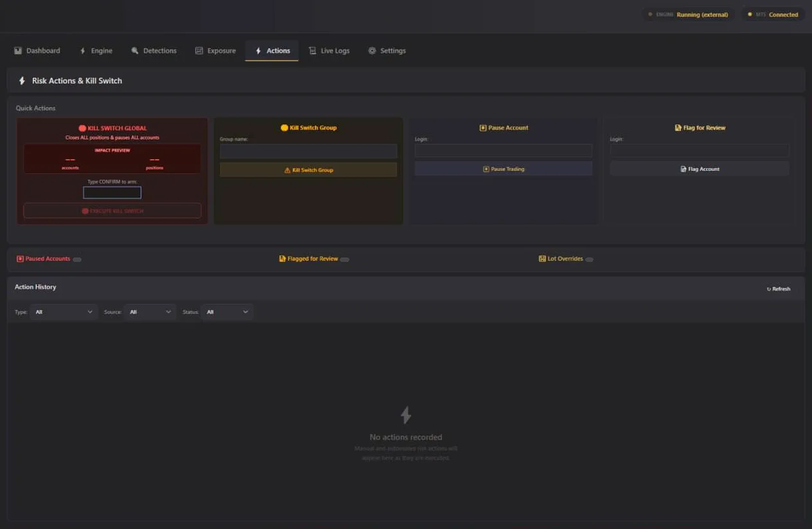This screenshot has width=812, height=529.
Task: Click the Flag Account button
Action: click(x=700, y=169)
